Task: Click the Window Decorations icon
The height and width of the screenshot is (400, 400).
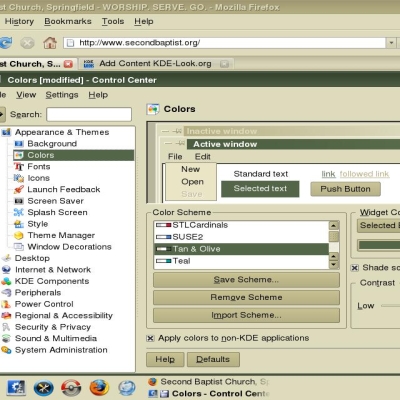Action: (x=19, y=247)
